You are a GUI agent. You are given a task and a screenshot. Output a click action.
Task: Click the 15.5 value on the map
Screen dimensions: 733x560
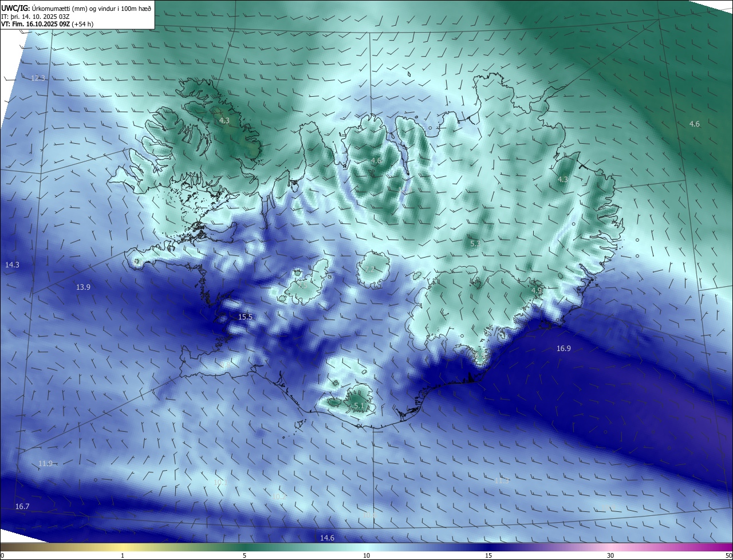click(245, 317)
